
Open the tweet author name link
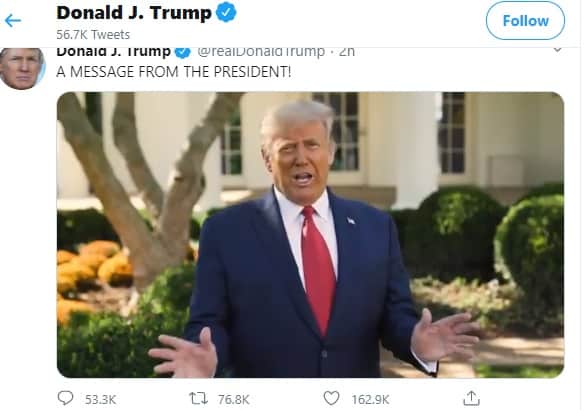coord(113,52)
